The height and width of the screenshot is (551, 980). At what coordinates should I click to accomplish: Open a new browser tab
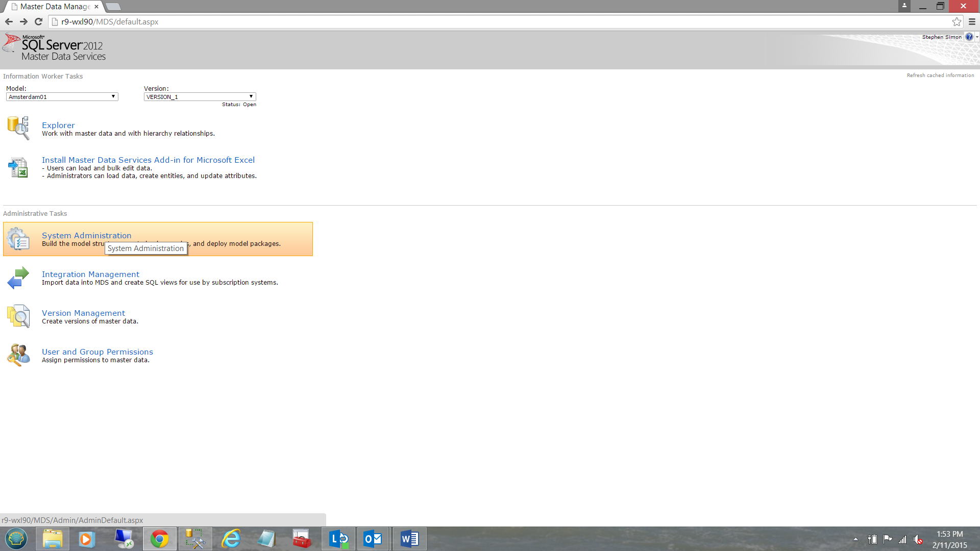coord(113,7)
